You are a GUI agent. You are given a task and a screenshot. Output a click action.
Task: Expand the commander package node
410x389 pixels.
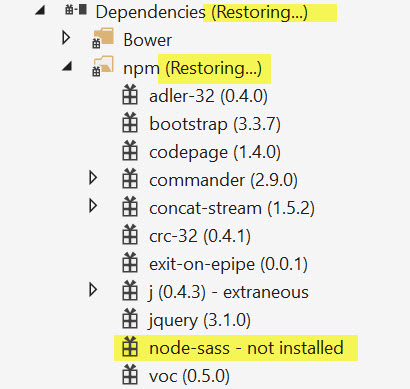point(93,178)
